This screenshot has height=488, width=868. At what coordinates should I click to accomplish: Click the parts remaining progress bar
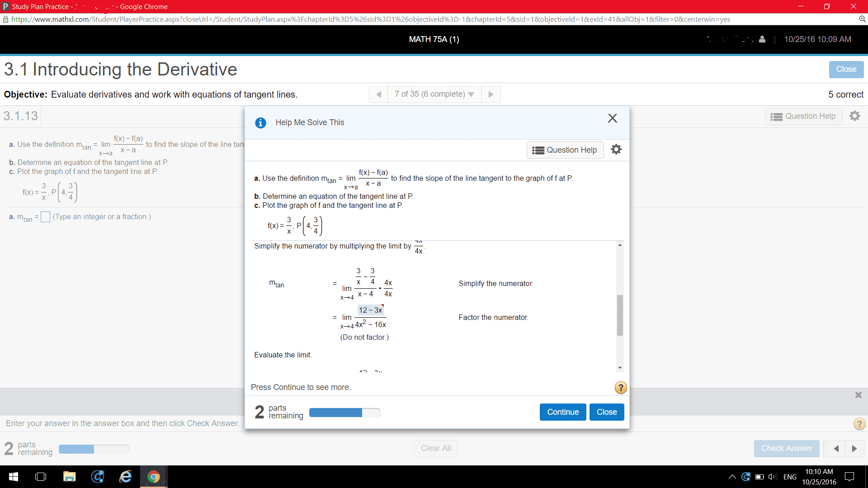(x=344, y=413)
